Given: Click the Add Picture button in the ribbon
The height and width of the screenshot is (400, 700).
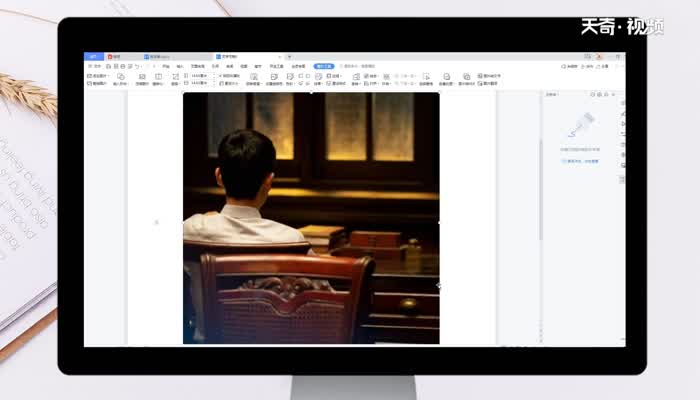Looking at the screenshot, I should point(97,76).
